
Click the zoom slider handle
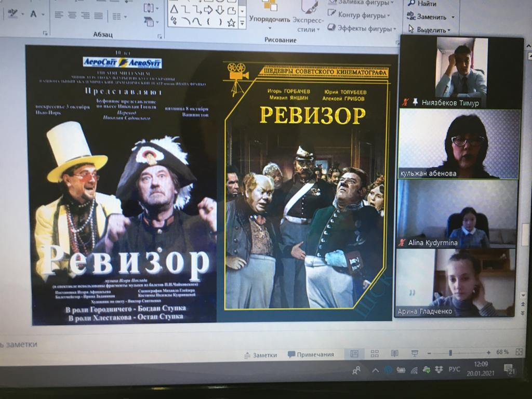450,353
